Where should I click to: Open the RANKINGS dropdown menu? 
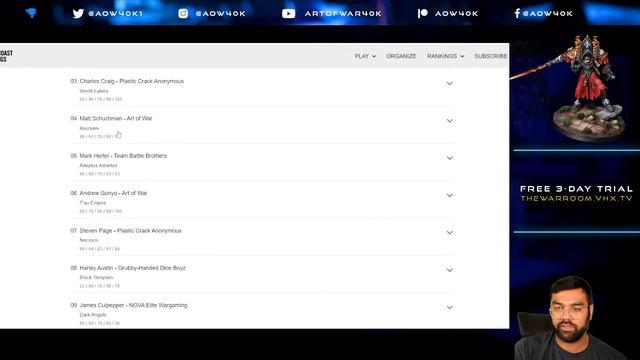point(445,56)
